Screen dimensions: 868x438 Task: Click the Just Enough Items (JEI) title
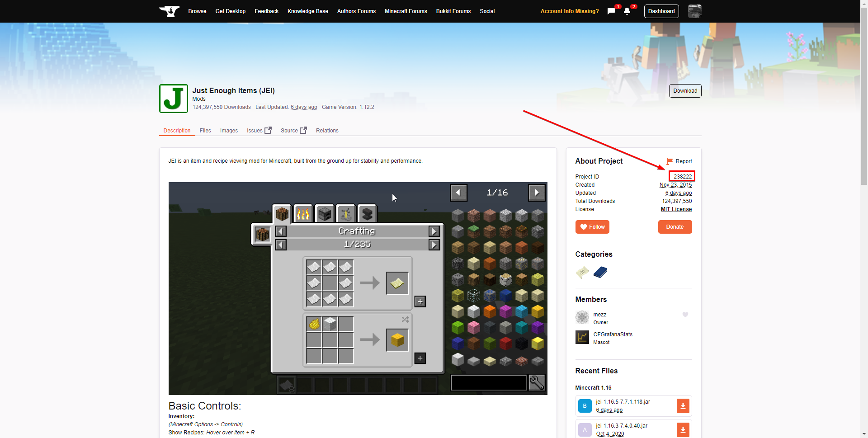pyautogui.click(x=234, y=90)
